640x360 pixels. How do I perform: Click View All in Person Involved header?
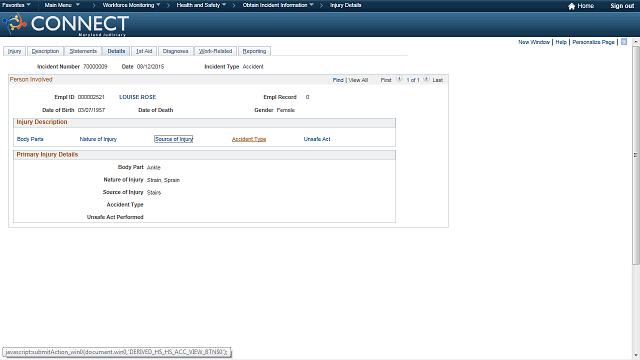click(x=358, y=80)
